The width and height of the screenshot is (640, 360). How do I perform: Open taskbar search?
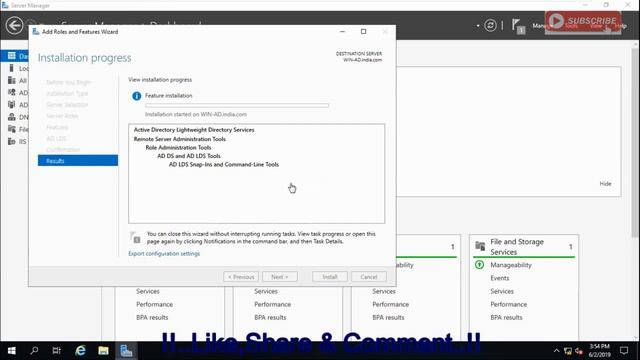pos(34,351)
